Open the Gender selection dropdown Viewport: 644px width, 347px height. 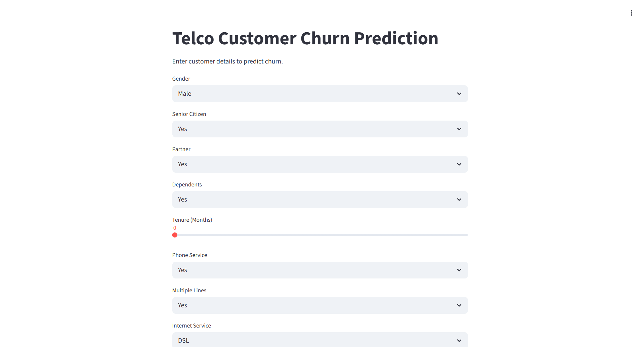click(x=319, y=94)
